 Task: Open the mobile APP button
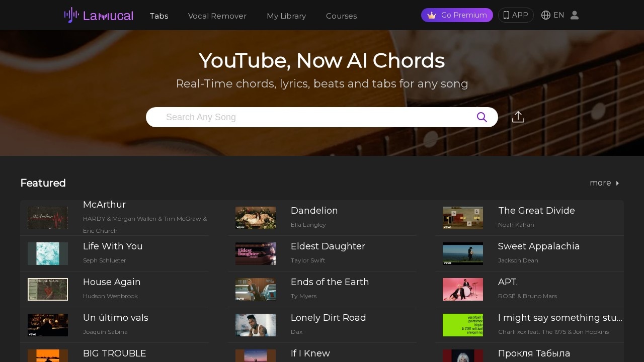coord(515,15)
